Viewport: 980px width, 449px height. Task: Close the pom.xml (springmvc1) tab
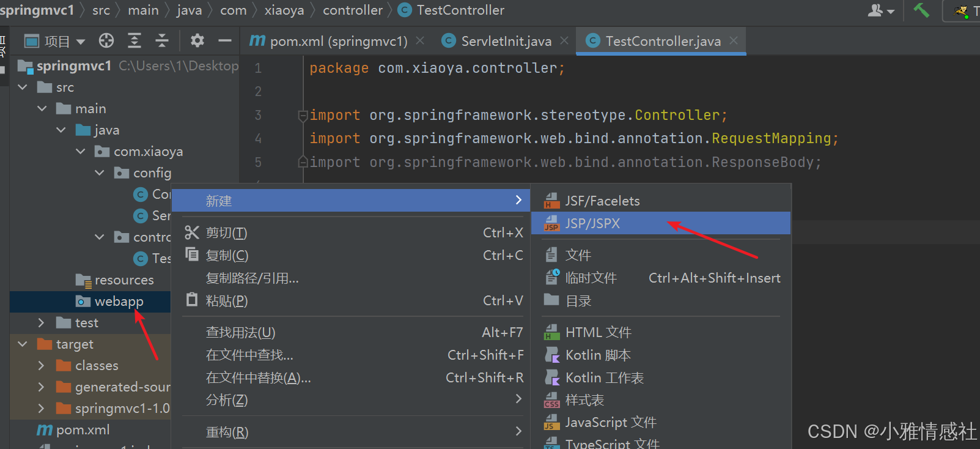point(420,40)
